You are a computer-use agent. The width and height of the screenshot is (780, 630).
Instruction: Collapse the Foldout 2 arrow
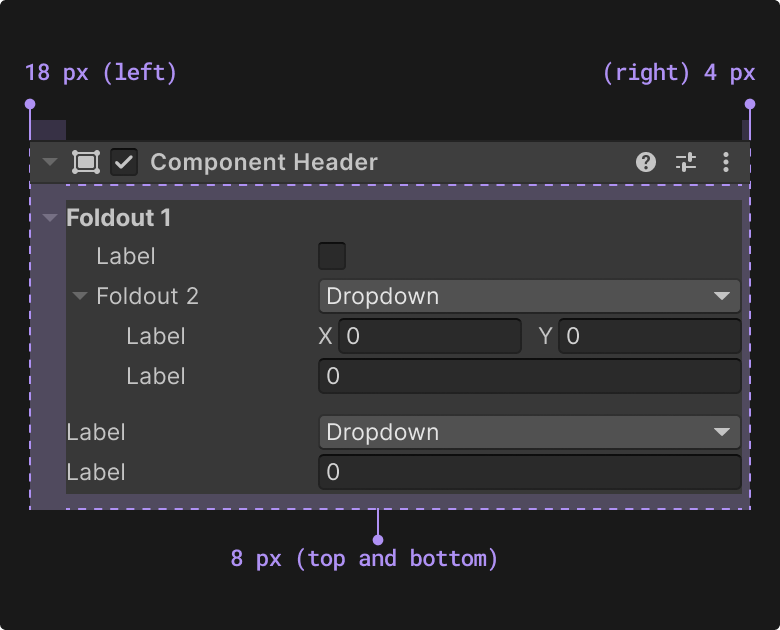click(80, 296)
